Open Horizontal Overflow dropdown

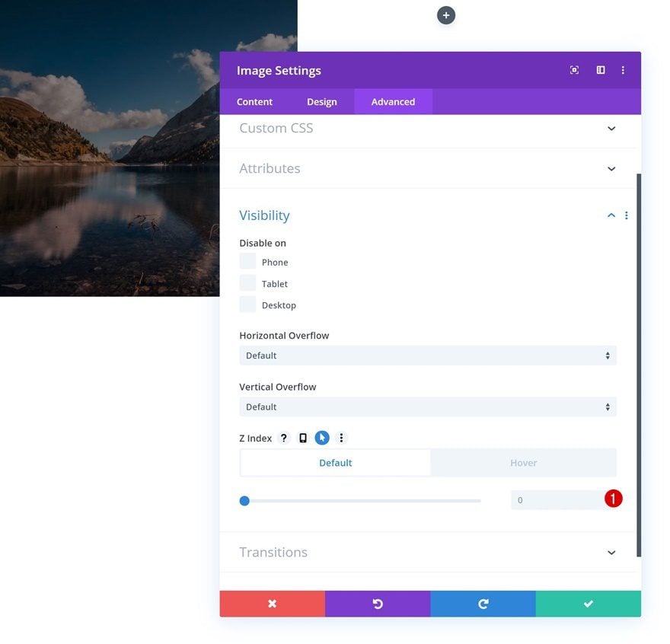(428, 355)
